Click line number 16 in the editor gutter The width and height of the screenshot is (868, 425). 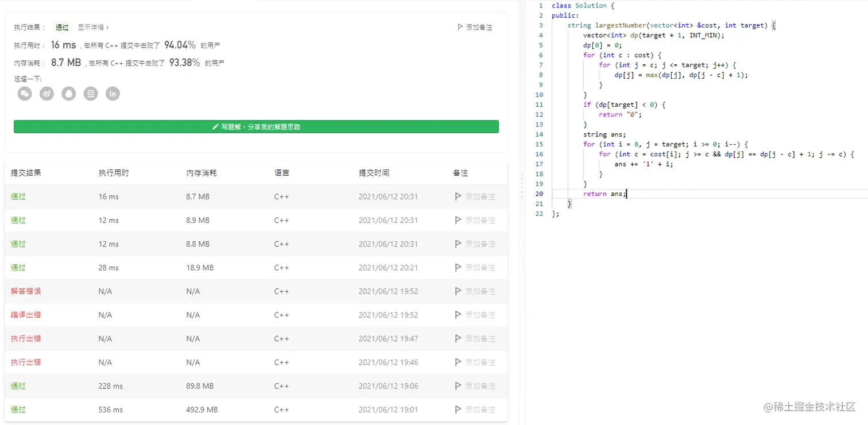[539, 154]
